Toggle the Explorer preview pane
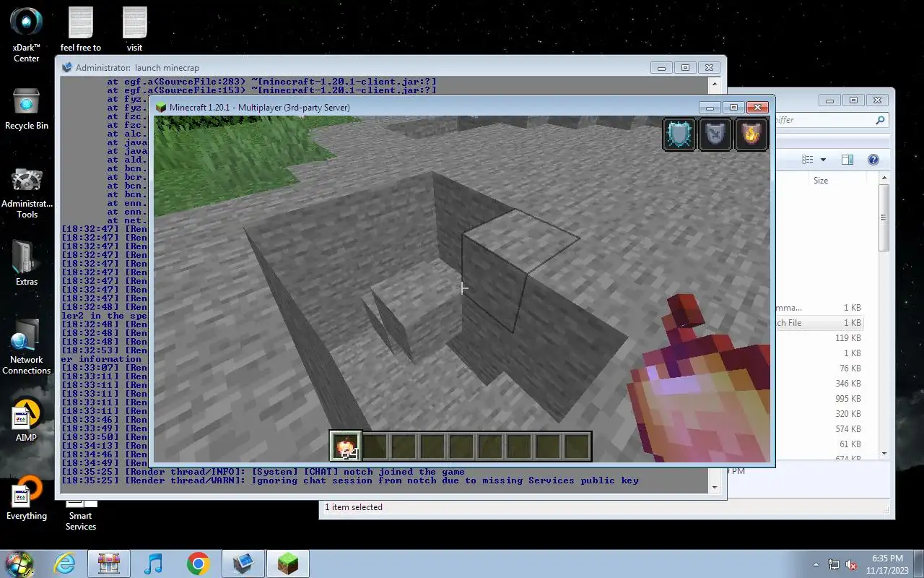 click(x=847, y=160)
